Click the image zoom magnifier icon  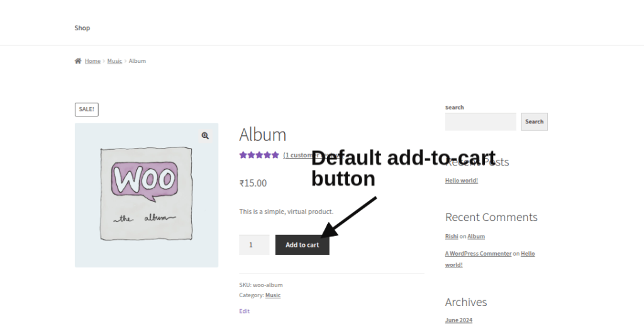click(x=205, y=135)
